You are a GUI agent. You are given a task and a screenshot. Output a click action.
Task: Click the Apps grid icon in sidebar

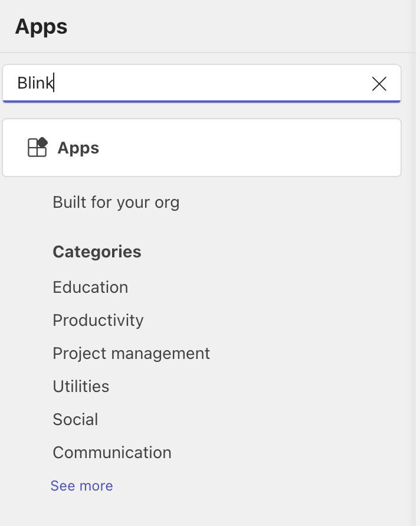click(x=37, y=147)
